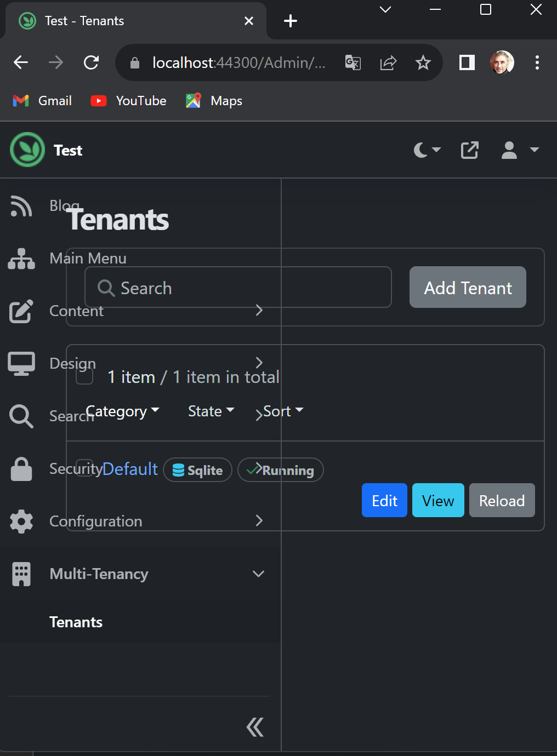The image size is (557, 756).
Task: Open the State filter dropdown
Action: click(x=210, y=411)
